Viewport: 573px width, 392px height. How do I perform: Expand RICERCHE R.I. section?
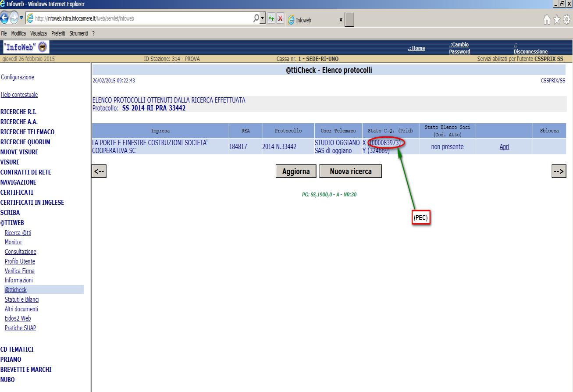click(x=18, y=112)
